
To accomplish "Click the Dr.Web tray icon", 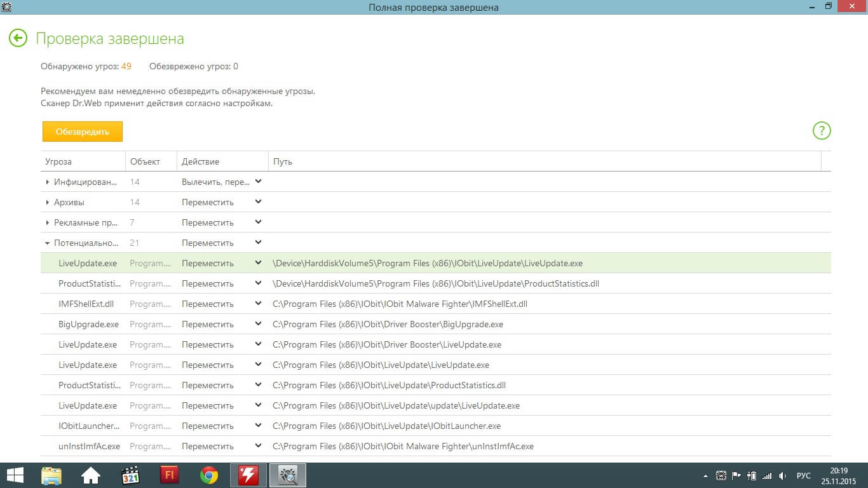I will [721, 475].
